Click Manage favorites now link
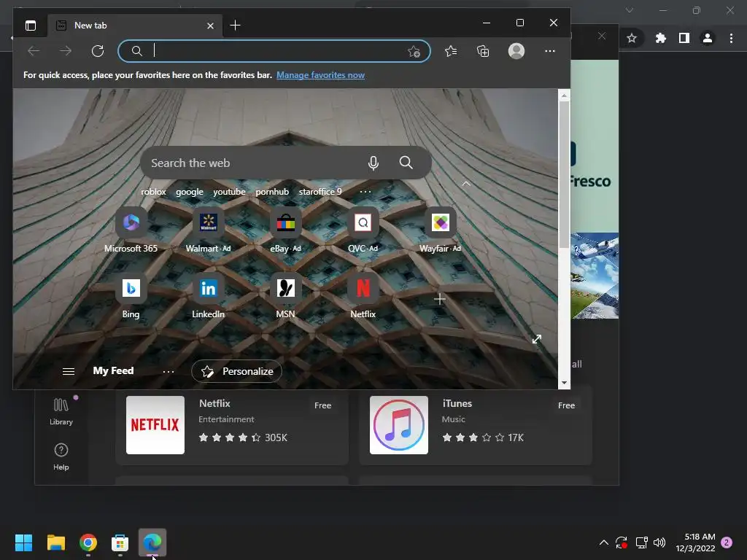The height and width of the screenshot is (560, 747). (x=320, y=75)
